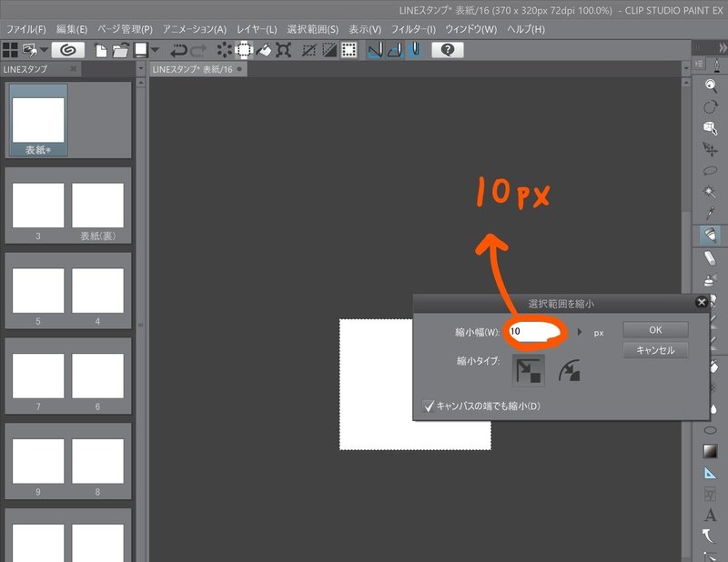
Task: Select the square-corner shrink type
Action: click(x=529, y=370)
